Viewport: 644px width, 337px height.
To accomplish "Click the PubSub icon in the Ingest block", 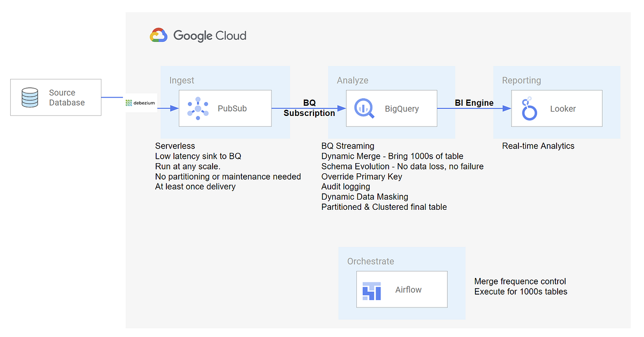I will 199,108.
